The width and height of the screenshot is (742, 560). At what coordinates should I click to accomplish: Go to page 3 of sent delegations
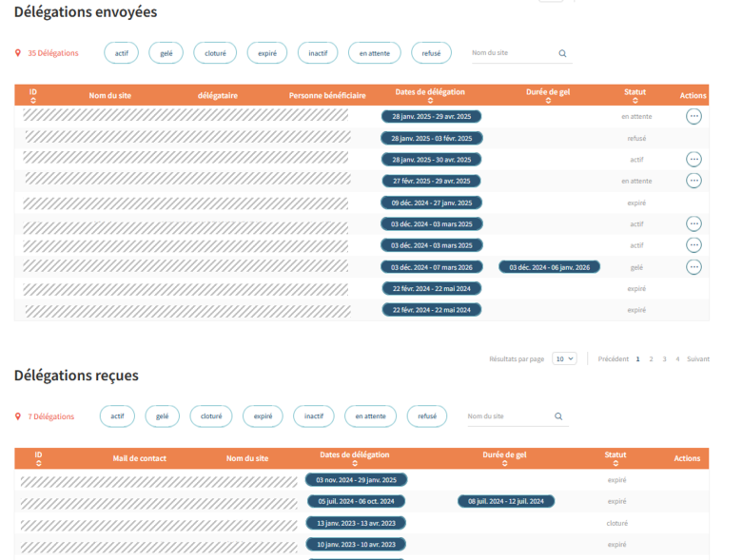click(664, 359)
